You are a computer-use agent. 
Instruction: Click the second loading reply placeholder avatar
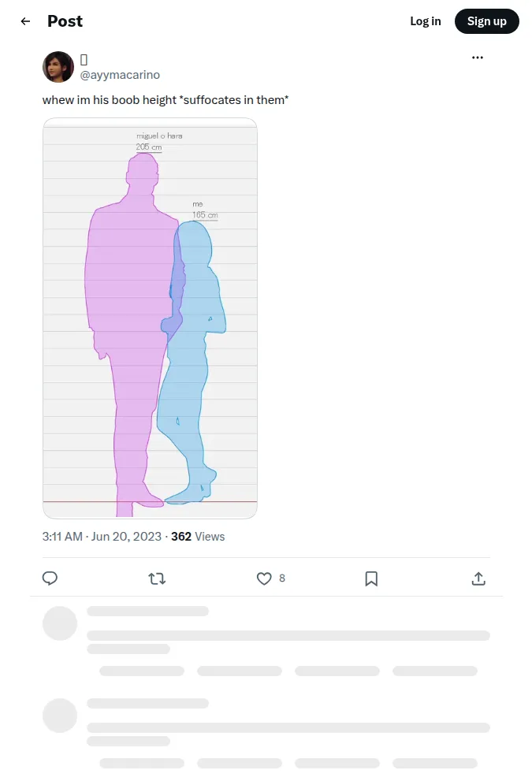click(60, 716)
